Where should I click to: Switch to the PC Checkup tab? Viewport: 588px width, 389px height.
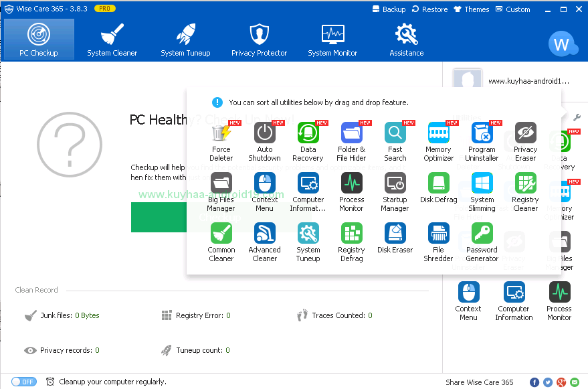(x=39, y=40)
